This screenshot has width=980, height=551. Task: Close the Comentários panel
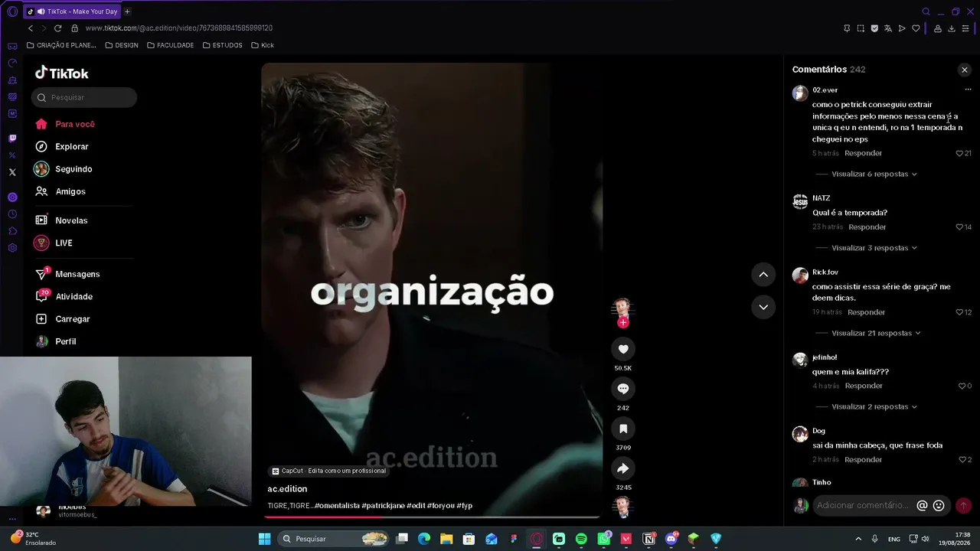964,70
